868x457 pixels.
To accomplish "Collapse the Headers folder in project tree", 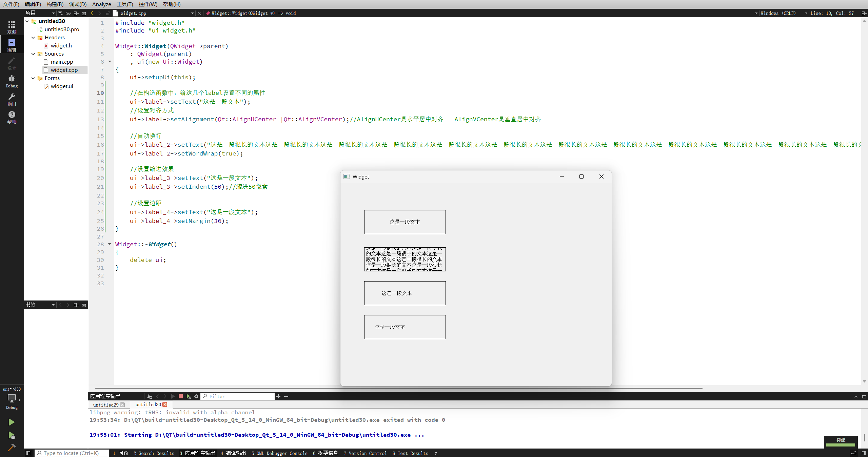I will pos(33,38).
